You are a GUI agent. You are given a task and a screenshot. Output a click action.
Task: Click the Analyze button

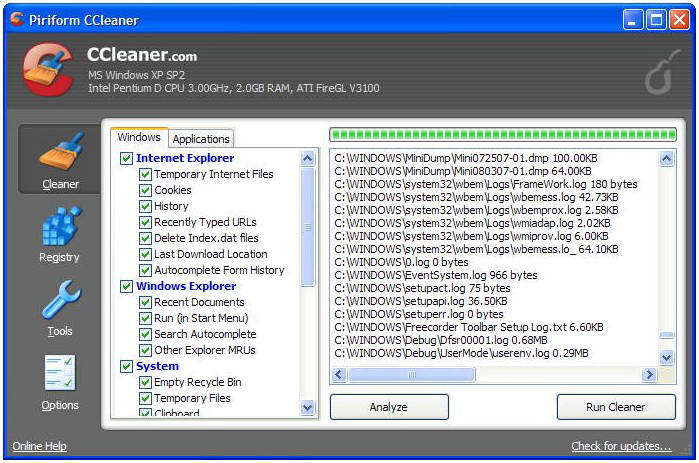[x=389, y=407]
